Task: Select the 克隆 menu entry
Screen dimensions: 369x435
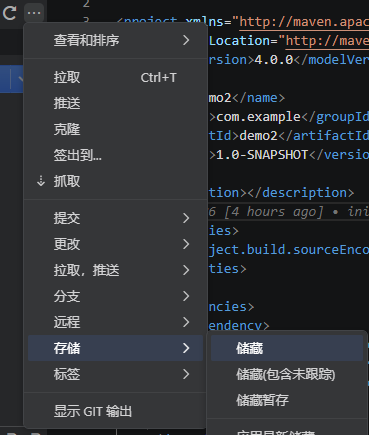Action: click(115, 129)
